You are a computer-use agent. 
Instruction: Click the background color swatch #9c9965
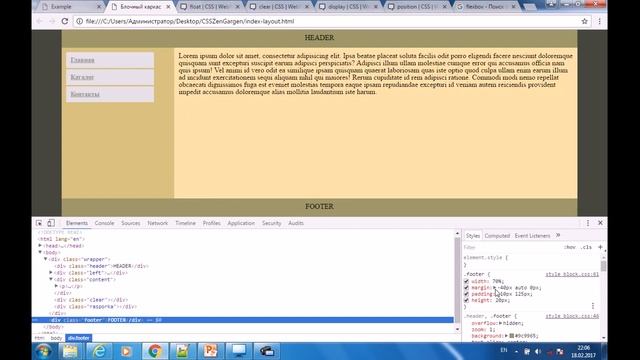[511, 336]
